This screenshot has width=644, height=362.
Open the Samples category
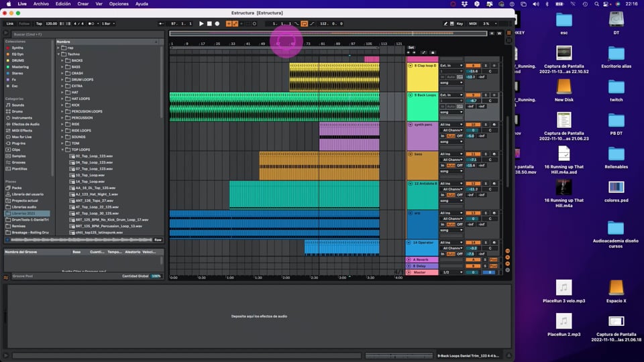point(19,156)
